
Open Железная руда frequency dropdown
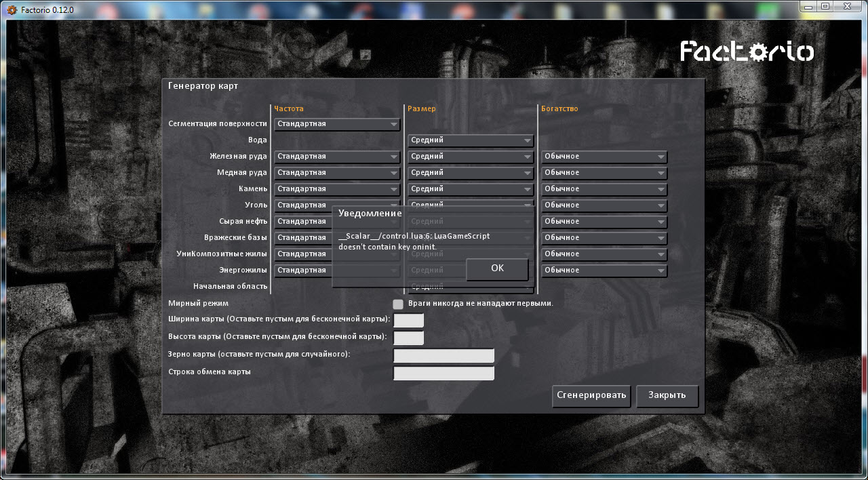(337, 157)
